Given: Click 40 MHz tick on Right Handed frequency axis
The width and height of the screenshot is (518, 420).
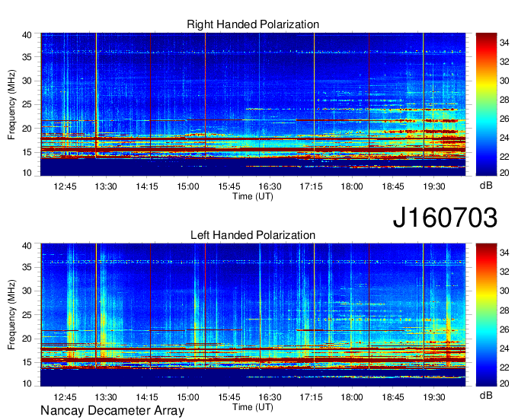Looking at the screenshot, I should pyautogui.click(x=27, y=35).
